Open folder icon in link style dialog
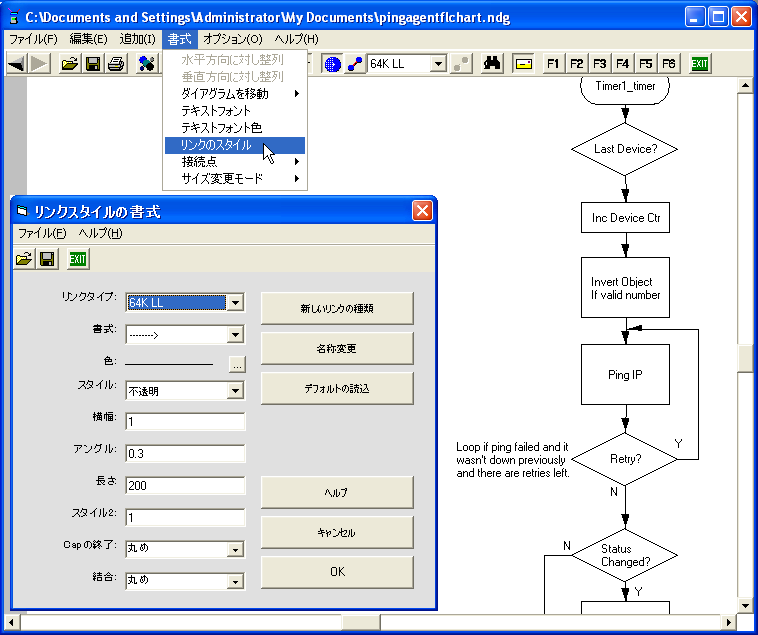The width and height of the screenshot is (758, 635). click(x=24, y=259)
